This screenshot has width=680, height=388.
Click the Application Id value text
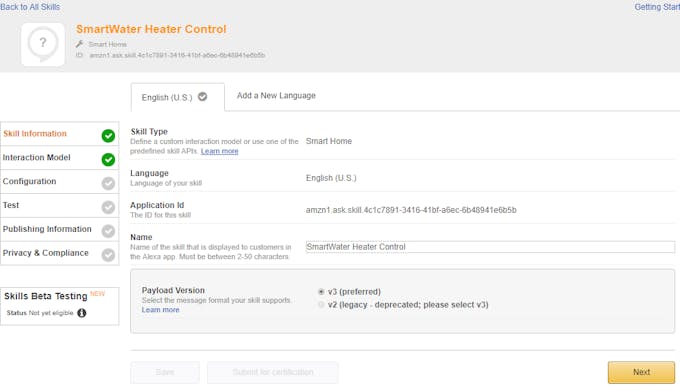[x=411, y=210]
